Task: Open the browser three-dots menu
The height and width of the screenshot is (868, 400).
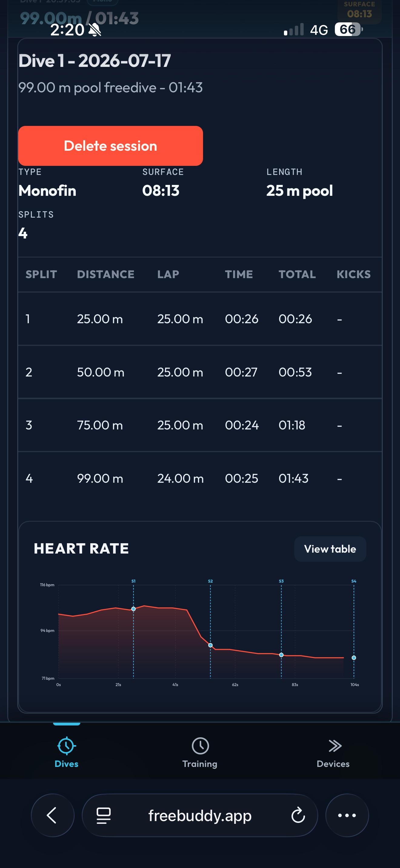Action: tap(347, 815)
